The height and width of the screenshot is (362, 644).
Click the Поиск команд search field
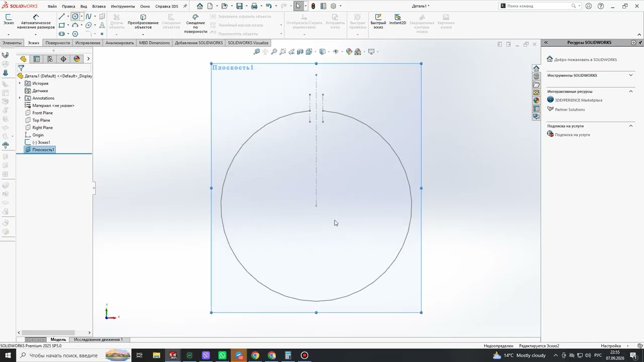[x=538, y=6]
